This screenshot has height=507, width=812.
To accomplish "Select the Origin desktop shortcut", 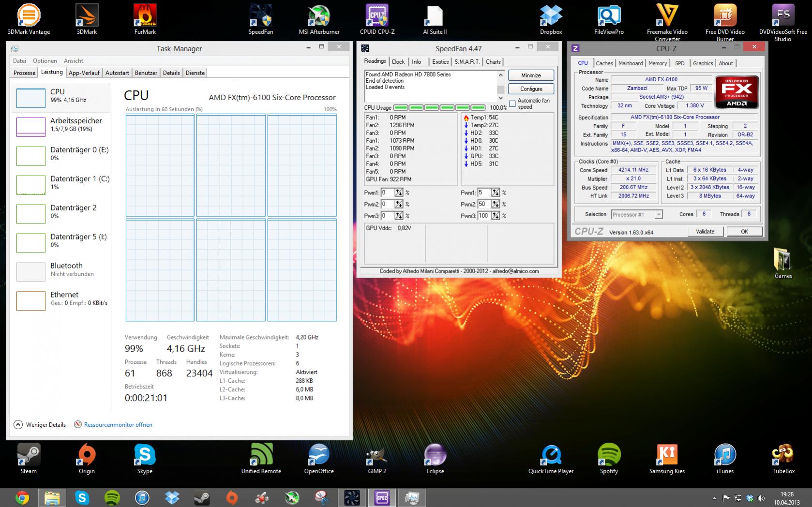I will tap(87, 459).
